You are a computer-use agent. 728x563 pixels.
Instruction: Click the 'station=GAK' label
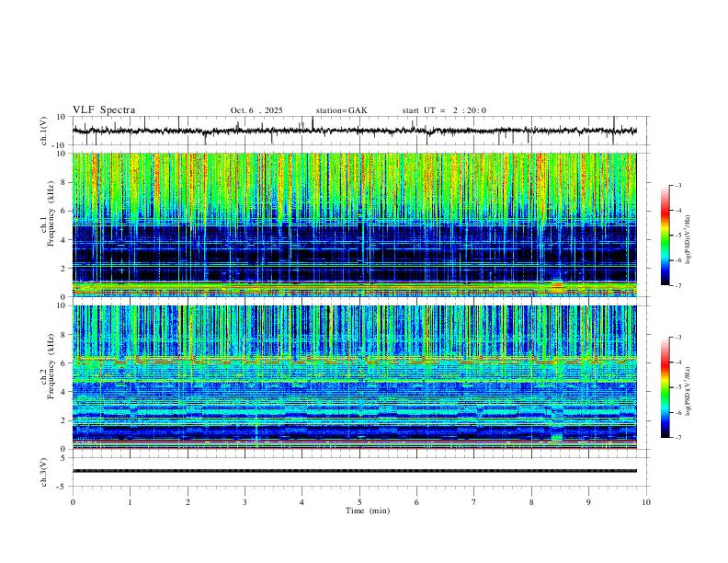341,110
